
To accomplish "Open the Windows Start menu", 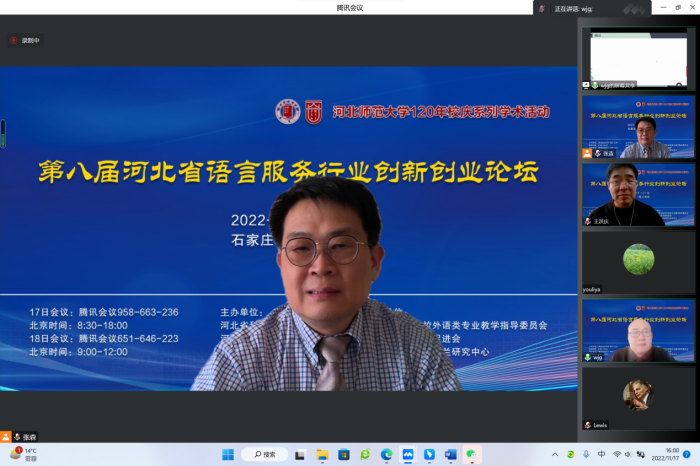I will click(x=228, y=454).
